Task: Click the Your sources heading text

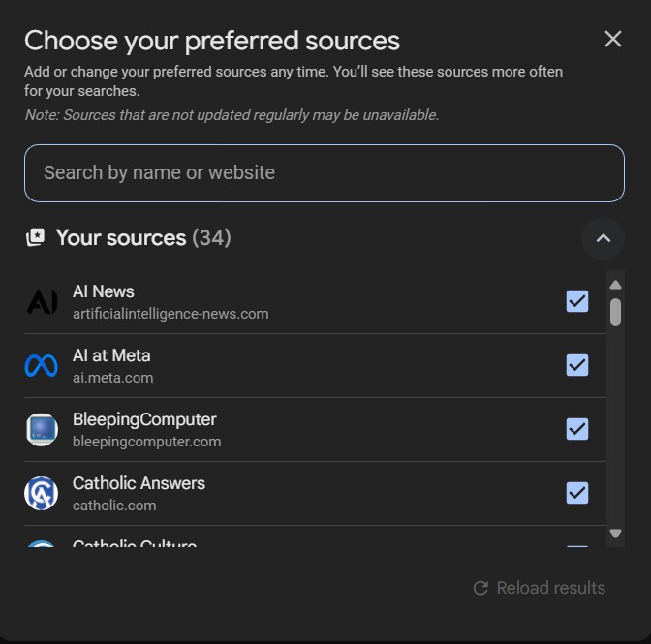Action: (121, 238)
